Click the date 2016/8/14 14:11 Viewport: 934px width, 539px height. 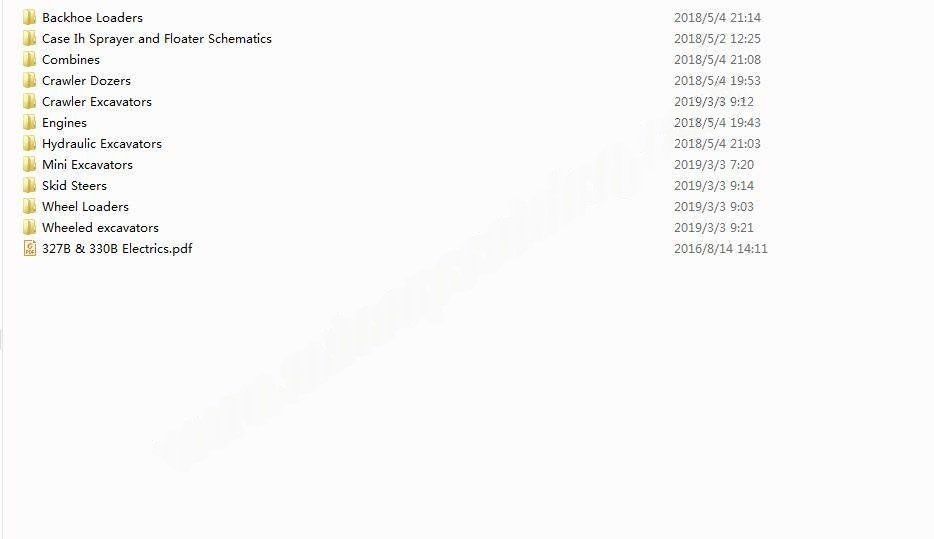pyautogui.click(x=721, y=249)
